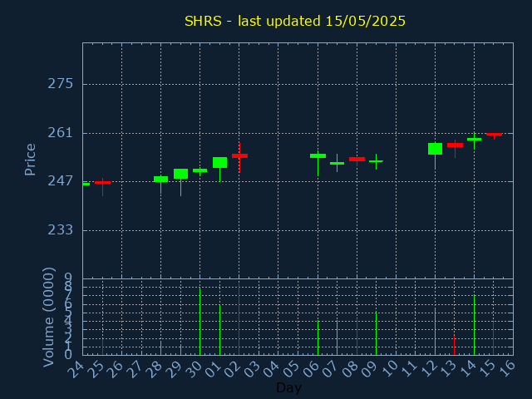532x399 pixels.
Task: Click the chart title SHRS last updated 15/05/2025
Action: (x=295, y=21)
